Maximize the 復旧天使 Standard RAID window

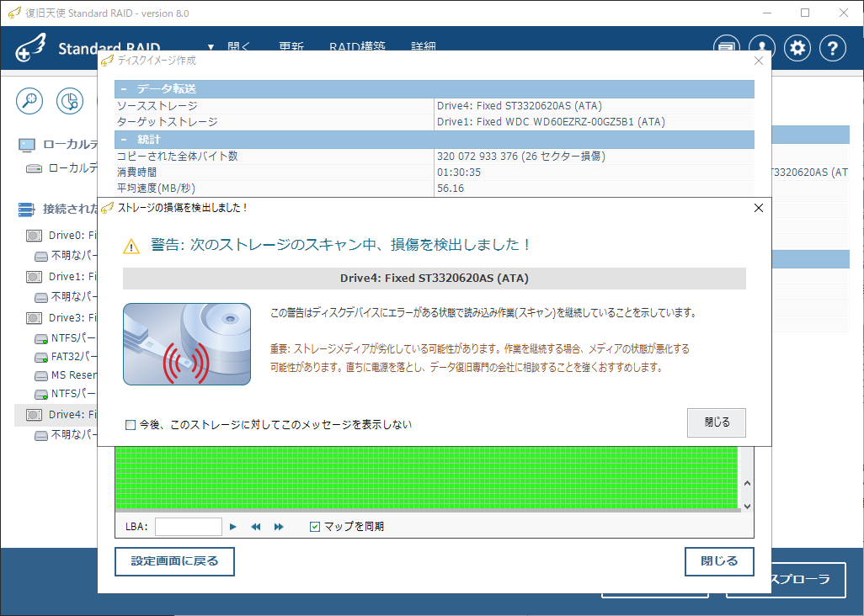805,13
